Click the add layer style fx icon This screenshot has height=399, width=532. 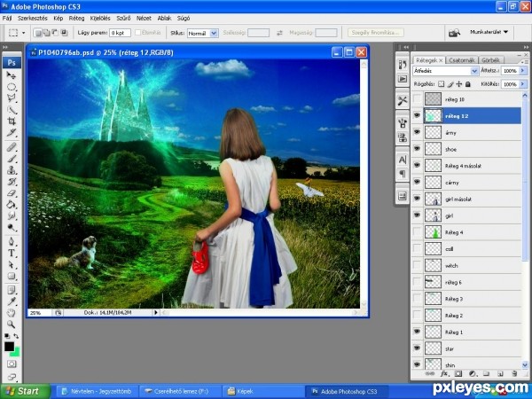tap(444, 374)
